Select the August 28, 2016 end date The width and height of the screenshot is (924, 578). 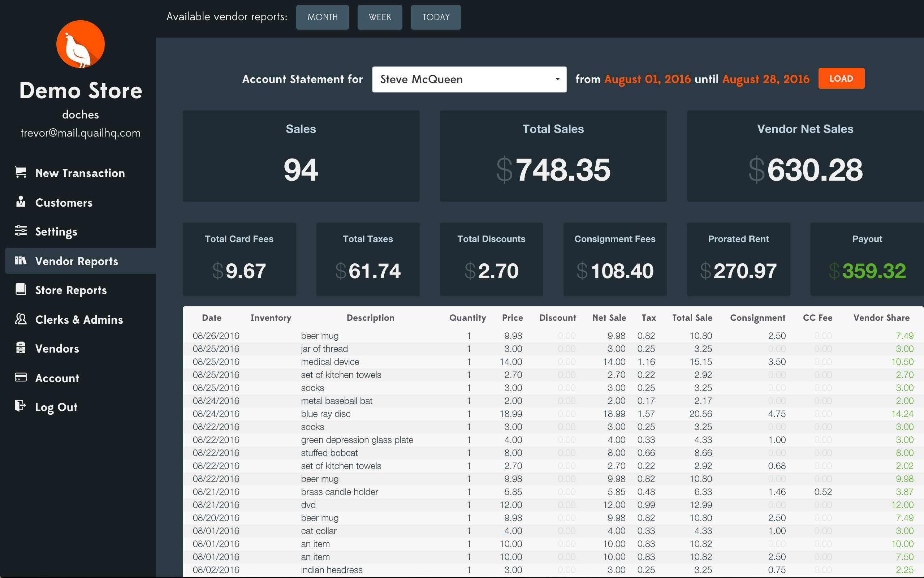click(x=766, y=79)
